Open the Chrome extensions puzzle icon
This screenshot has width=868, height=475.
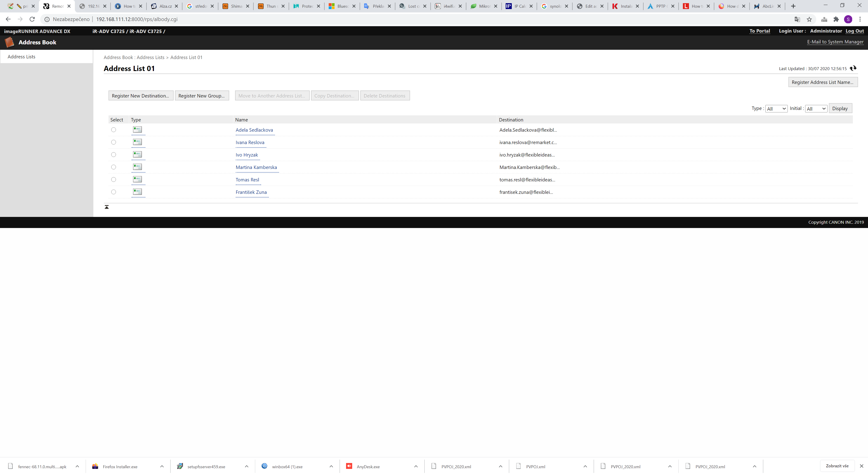tap(836, 19)
